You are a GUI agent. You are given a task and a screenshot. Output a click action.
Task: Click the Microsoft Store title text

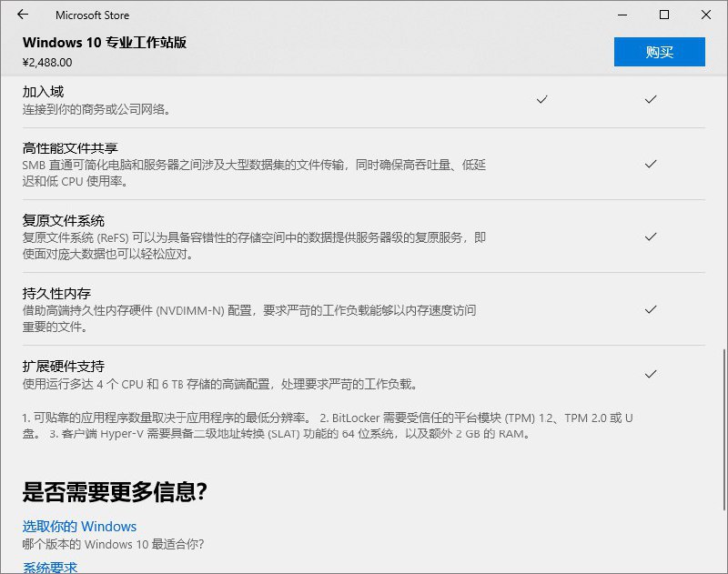(x=93, y=15)
